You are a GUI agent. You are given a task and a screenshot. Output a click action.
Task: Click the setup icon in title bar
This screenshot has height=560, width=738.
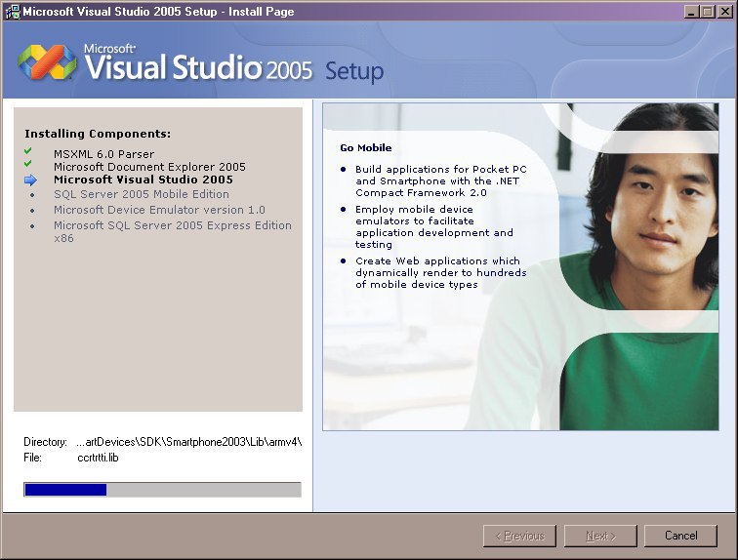[x=13, y=12]
